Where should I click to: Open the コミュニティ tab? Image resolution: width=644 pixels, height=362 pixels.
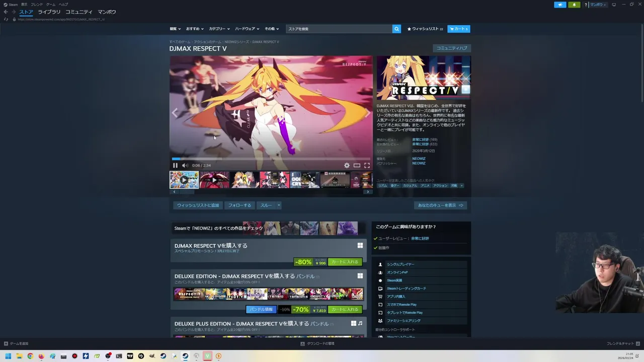(x=79, y=12)
